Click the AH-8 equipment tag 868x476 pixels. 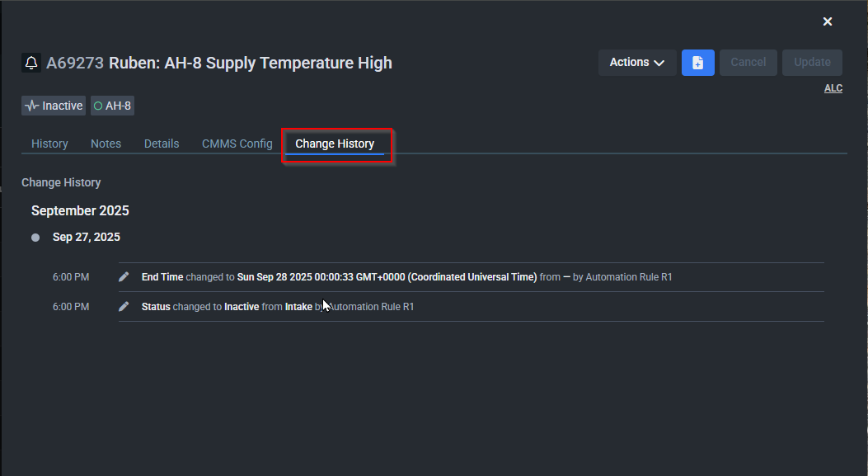point(112,106)
